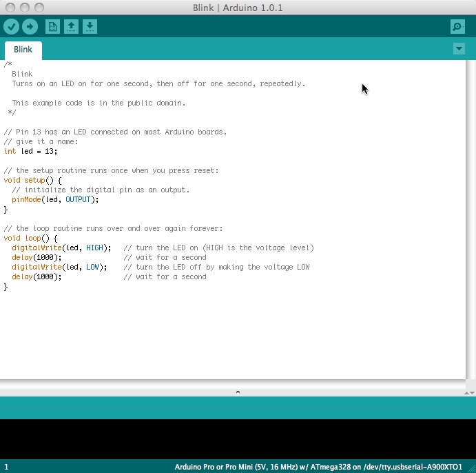
Task: Expand the tab options dropdown arrow
Action: pos(459,49)
